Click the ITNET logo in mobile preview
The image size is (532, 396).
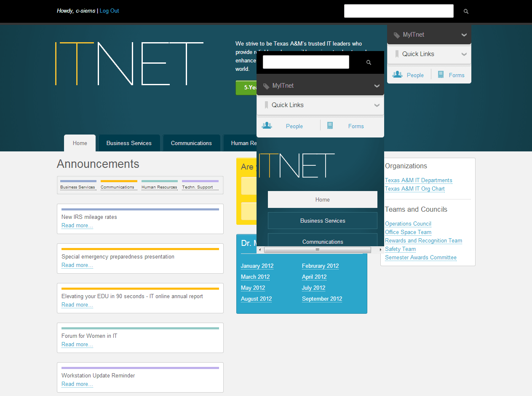click(x=297, y=165)
